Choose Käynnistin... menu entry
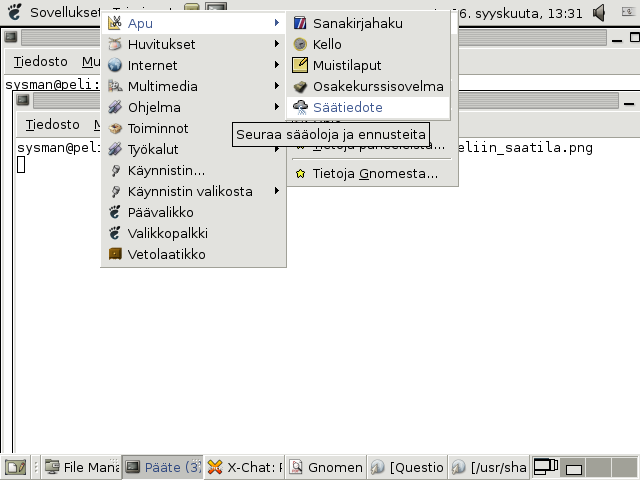This screenshot has height=480, width=640. [193, 170]
